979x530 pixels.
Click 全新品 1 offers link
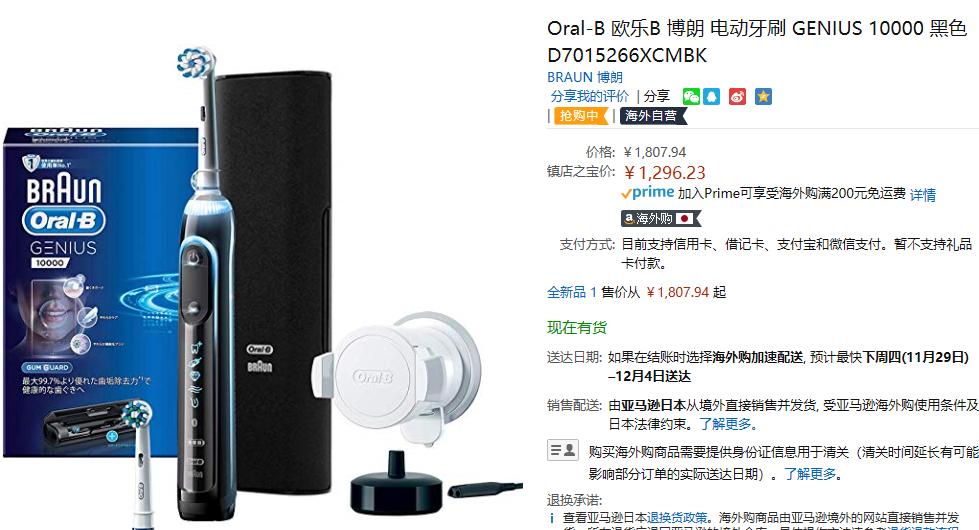tap(572, 292)
